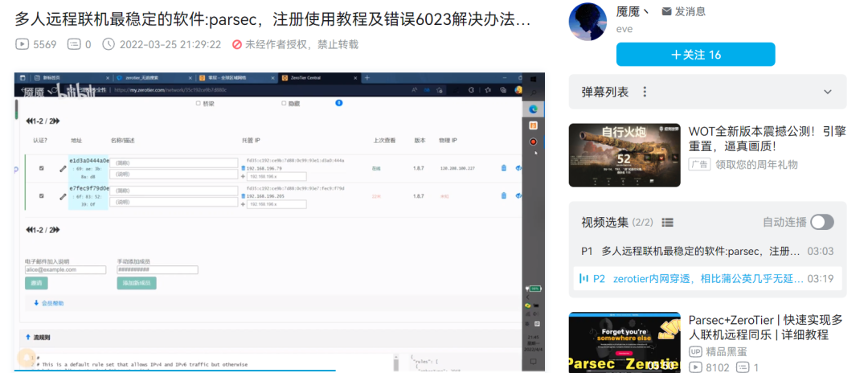The width and height of the screenshot is (868, 373).
Task: Switch to the zerotier_无追搜索 browser tab
Action: (x=152, y=78)
